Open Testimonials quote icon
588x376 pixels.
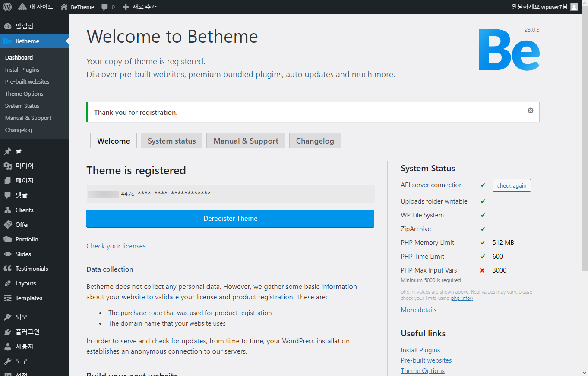(x=7, y=269)
